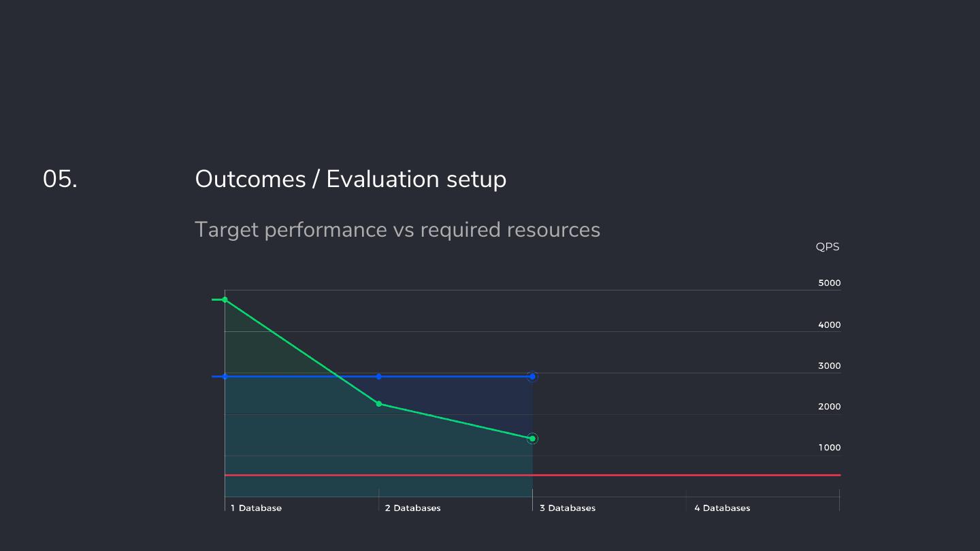Select the 1000 axis label
Image resolution: width=980 pixels, height=551 pixels.
point(829,448)
